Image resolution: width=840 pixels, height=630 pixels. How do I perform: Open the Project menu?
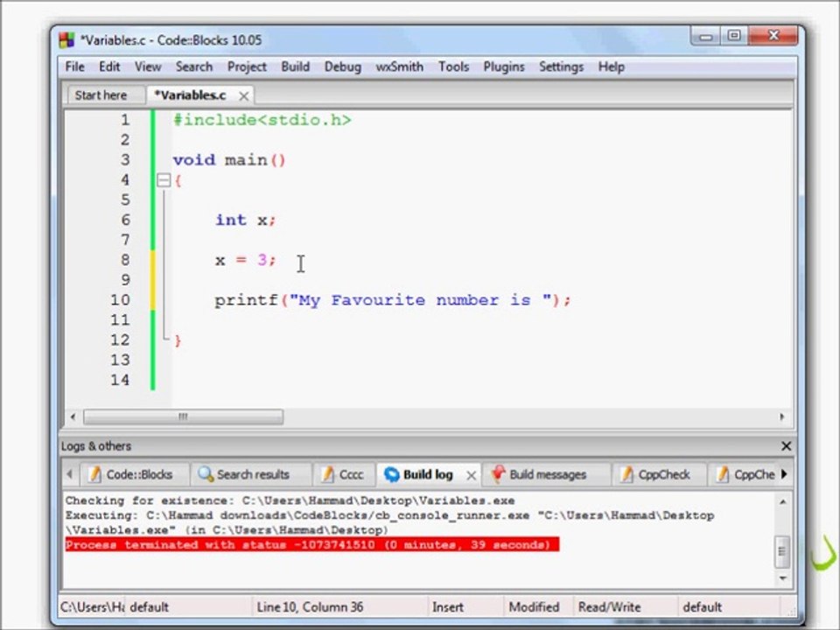(247, 67)
